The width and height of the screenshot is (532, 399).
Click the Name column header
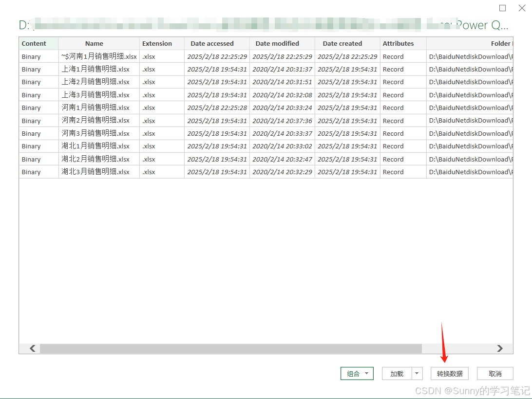coord(94,43)
